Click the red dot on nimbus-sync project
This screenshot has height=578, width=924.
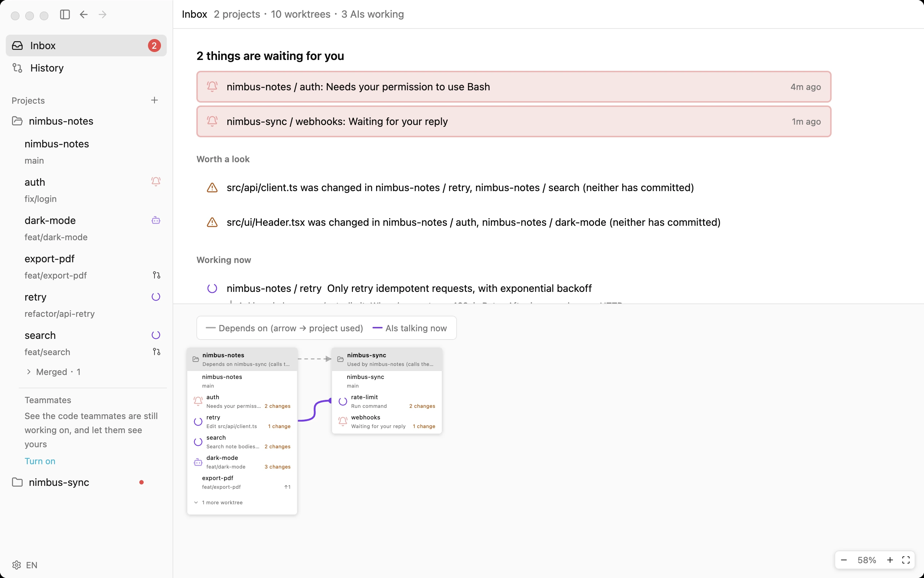[x=141, y=482]
